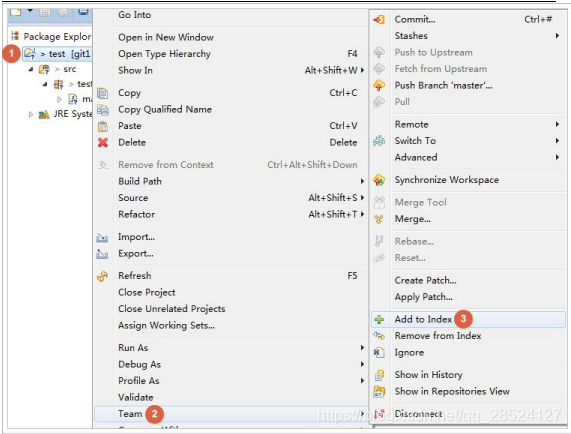Expand the Java file node in tree

(x=59, y=99)
